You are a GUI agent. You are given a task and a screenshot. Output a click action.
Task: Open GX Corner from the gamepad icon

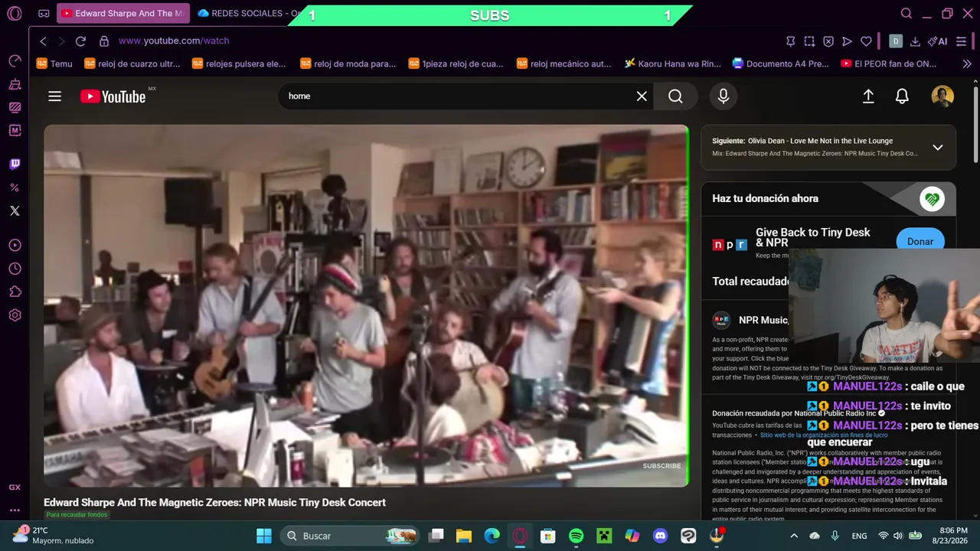coord(44,14)
